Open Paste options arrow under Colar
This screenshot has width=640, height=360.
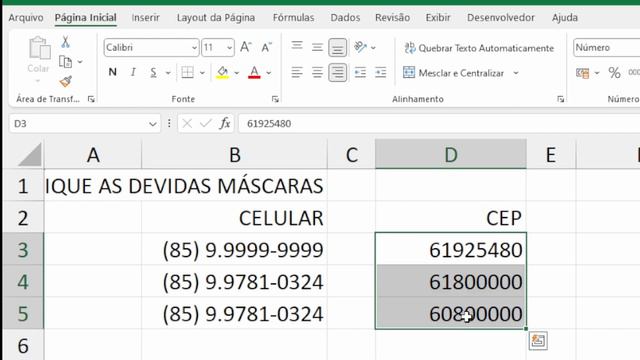click(39, 81)
